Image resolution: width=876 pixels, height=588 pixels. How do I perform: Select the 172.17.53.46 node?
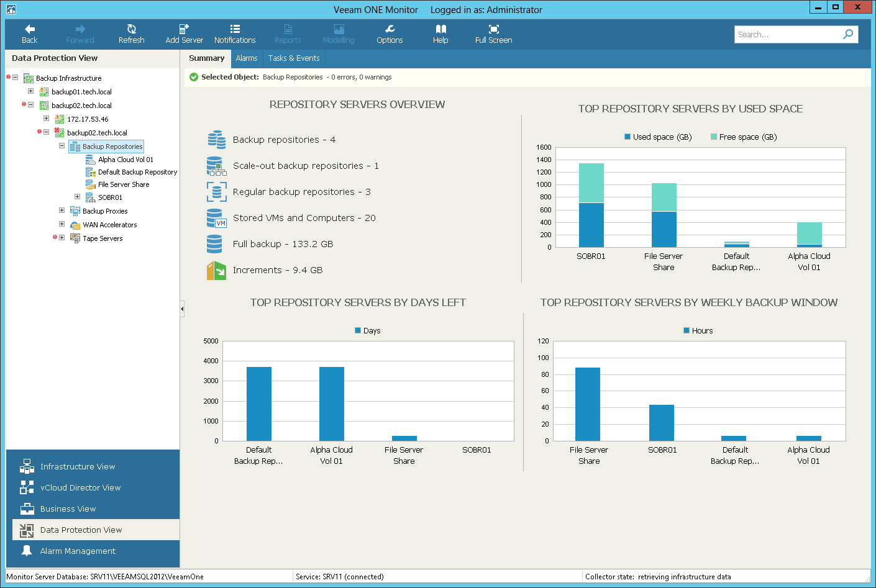point(88,119)
